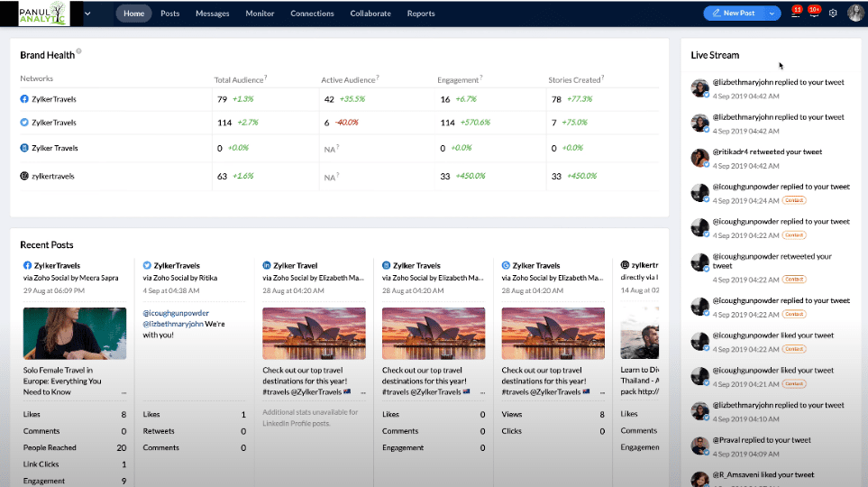Viewport: 868px width, 487px height.
Task: Click 'Link Clicks' stat in Facebook post
Action: coord(41,464)
